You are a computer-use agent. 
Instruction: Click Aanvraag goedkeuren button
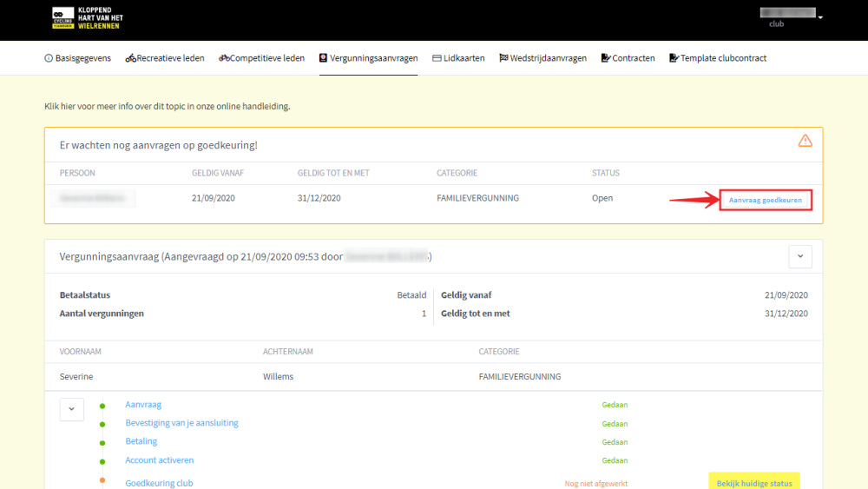pyautogui.click(x=765, y=200)
